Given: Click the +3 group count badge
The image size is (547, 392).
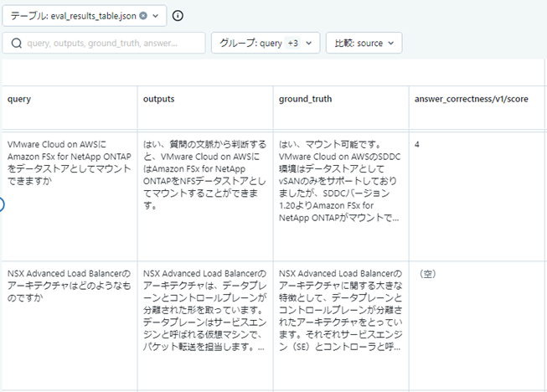Looking at the screenshot, I should (292, 43).
